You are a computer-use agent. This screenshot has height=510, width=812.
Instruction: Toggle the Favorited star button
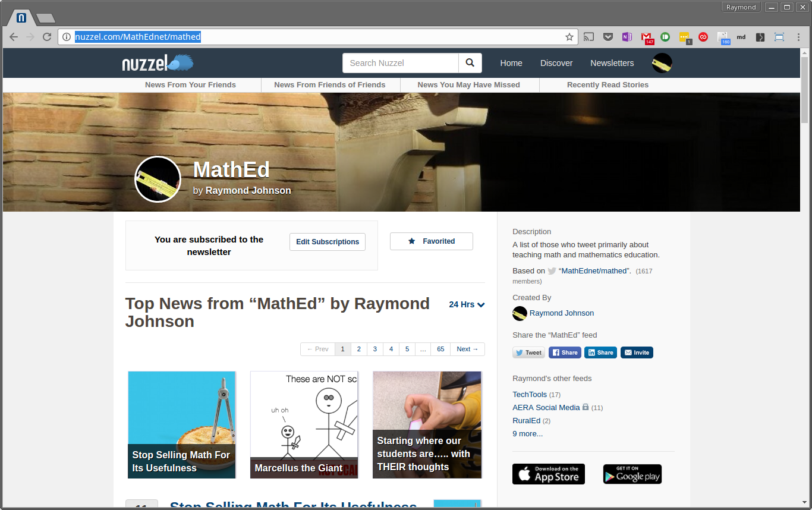coord(432,241)
